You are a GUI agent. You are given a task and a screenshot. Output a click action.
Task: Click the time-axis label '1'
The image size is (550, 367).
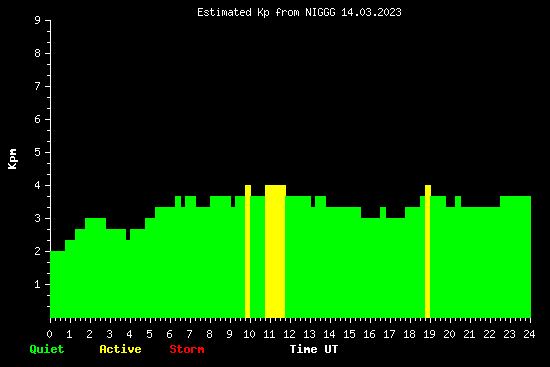[x=69, y=334]
